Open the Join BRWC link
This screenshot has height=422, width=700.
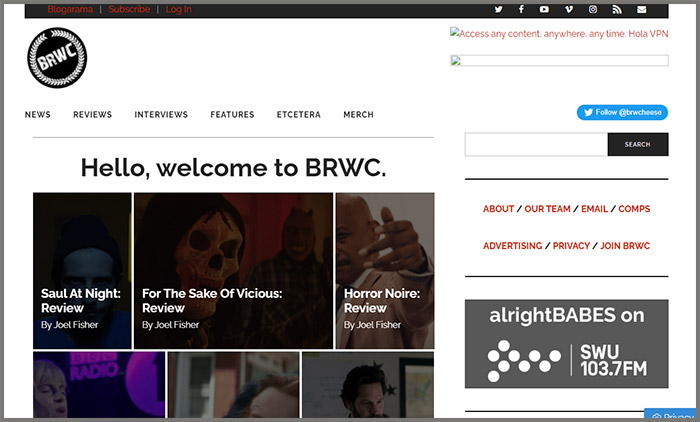coord(625,246)
